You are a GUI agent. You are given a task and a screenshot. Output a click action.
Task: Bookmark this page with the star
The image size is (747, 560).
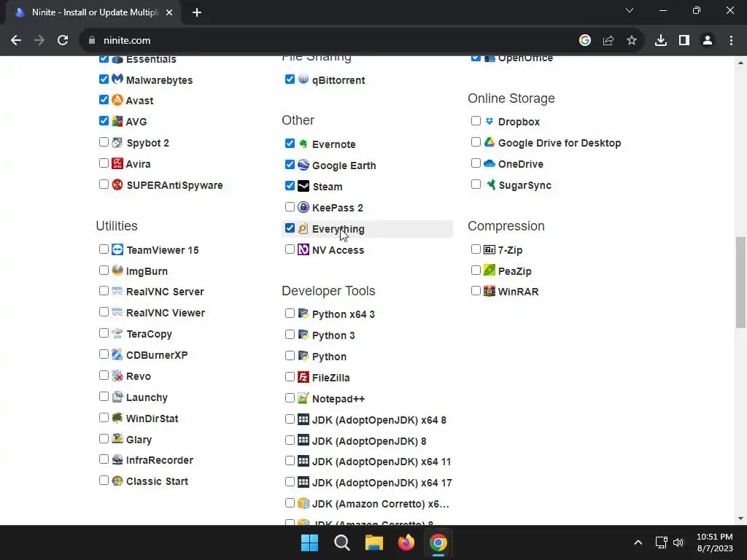pyautogui.click(x=632, y=41)
